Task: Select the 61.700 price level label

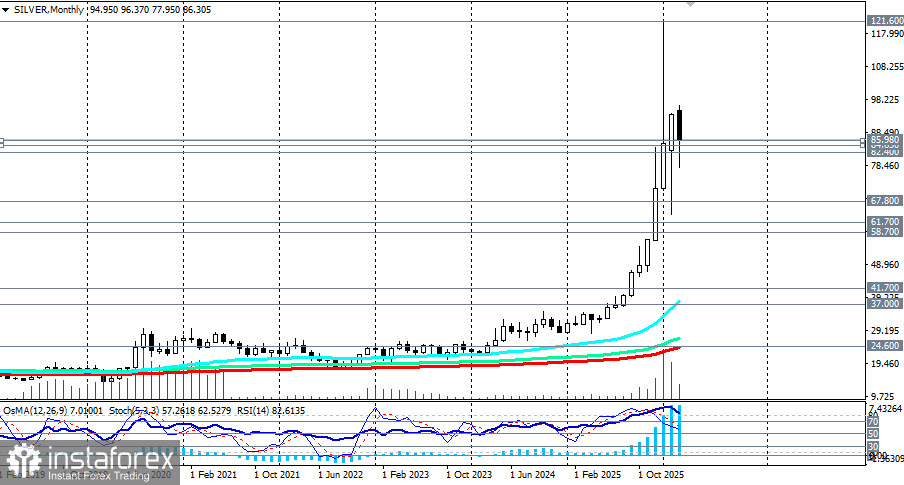Action: coord(885,221)
